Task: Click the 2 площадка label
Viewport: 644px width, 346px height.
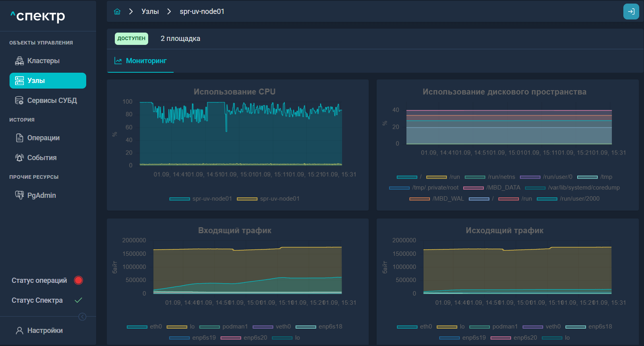Action: (x=180, y=39)
